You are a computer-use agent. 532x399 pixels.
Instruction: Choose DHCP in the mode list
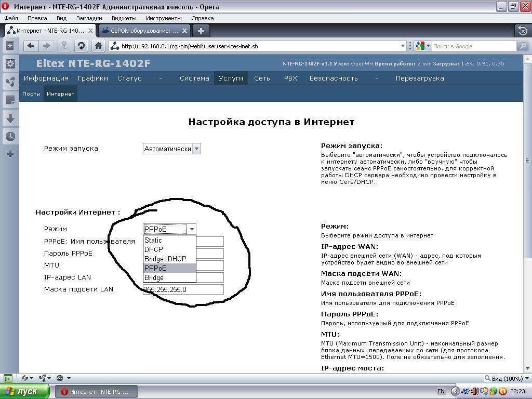[169, 249]
